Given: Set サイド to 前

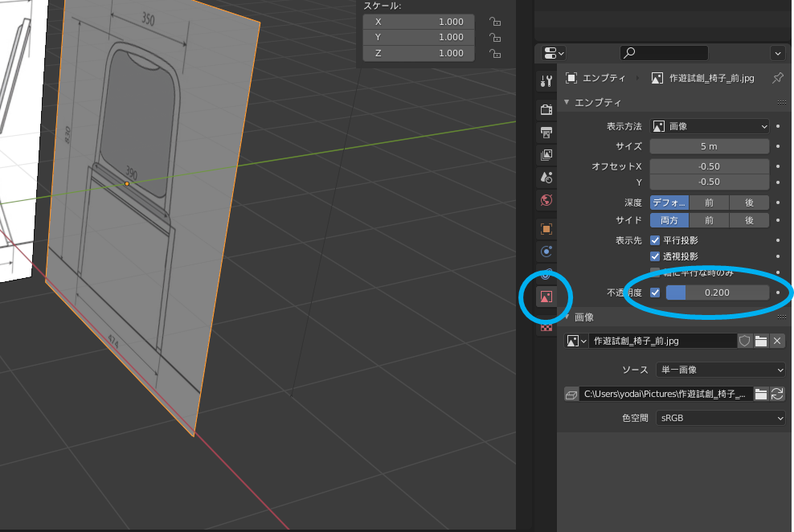Looking at the screenshot, I should pyautogui.click(x=709, y=220).
